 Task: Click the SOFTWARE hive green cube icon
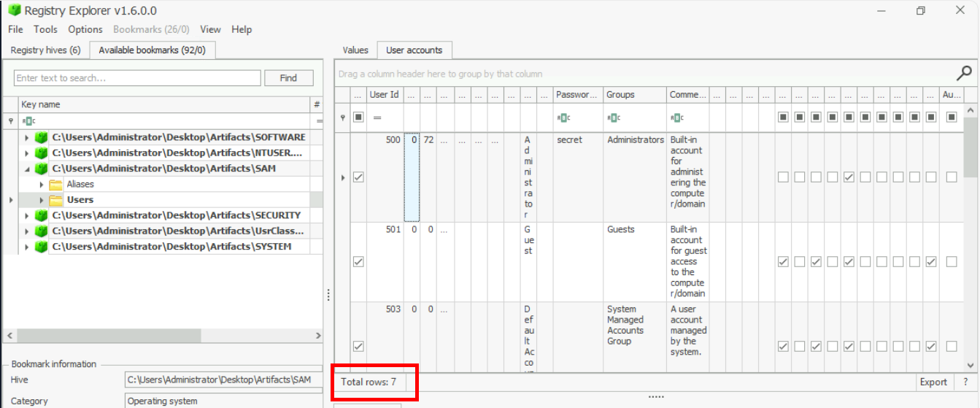click(42, 137)
